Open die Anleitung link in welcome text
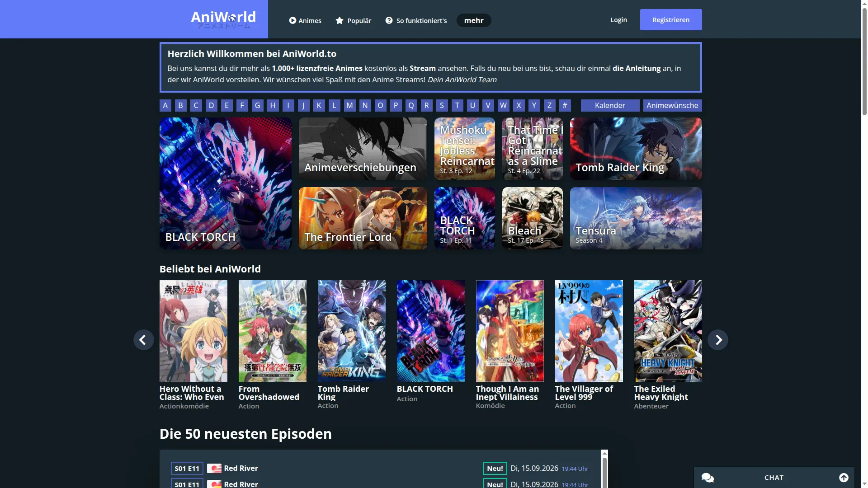The width and height of the screenshot is (868, 488). pos(637,68)
